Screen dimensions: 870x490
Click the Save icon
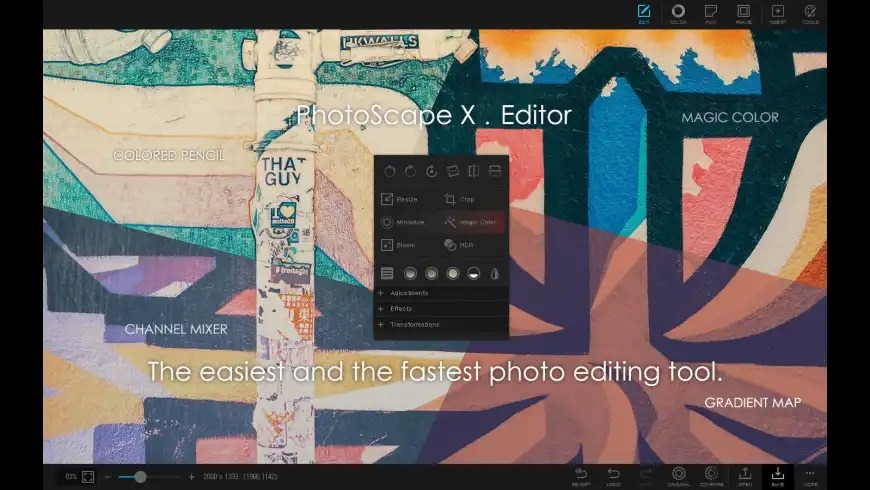[777, 477]
